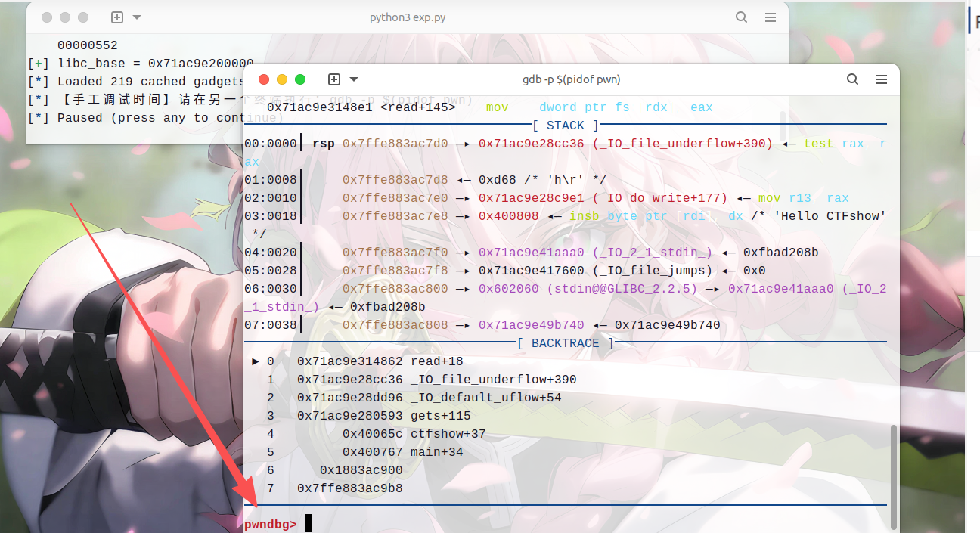Click stack value 0xd68 on row 01:0008
Image resolution: width=980 pixels, height=533 pixels.
[x=497, y=180]
